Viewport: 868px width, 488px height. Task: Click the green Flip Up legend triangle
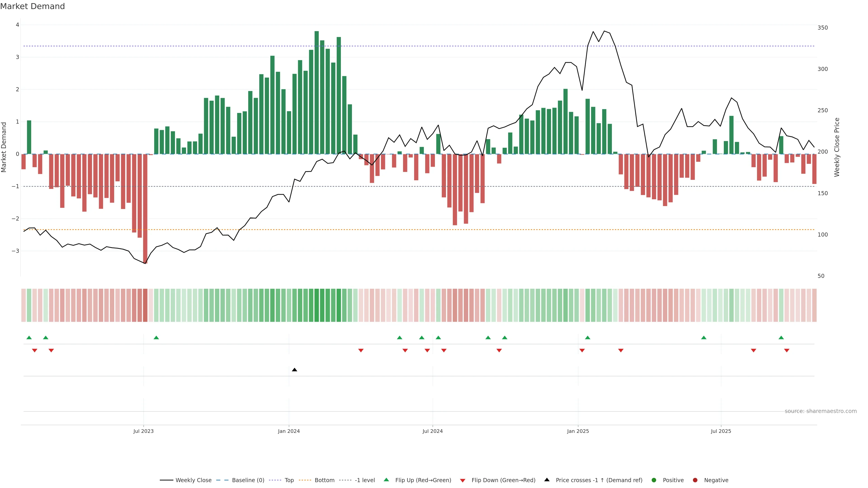(386, 480)
